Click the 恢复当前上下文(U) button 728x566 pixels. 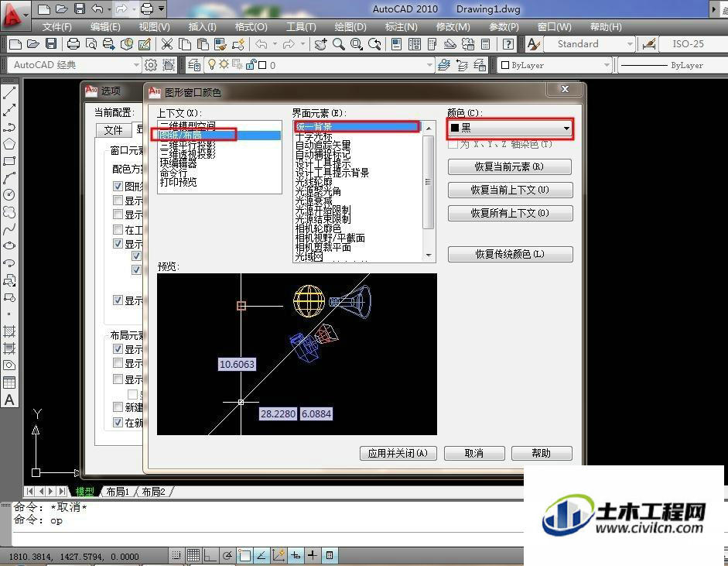tap(510, 190)
